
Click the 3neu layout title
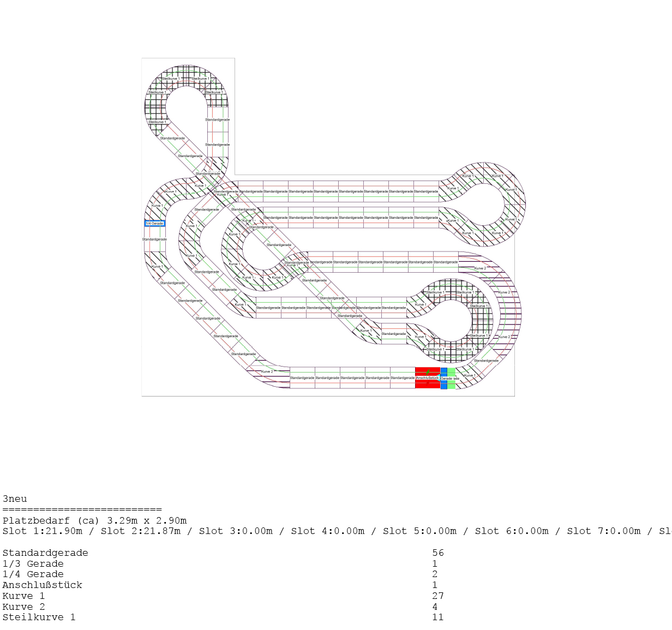pyautogui.click(x=15, y=499)
